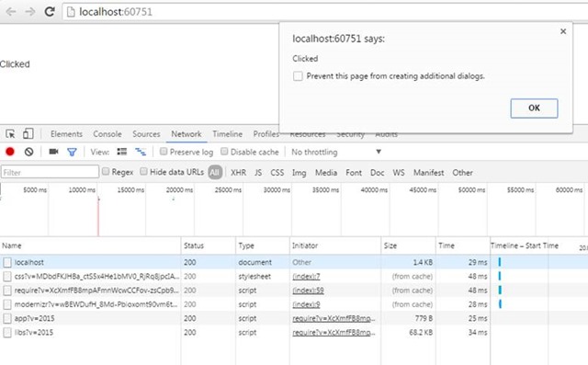Open initiator link in libs?v=2015 row
Screen dimensions: 588x365
click(x=334, y=333)
